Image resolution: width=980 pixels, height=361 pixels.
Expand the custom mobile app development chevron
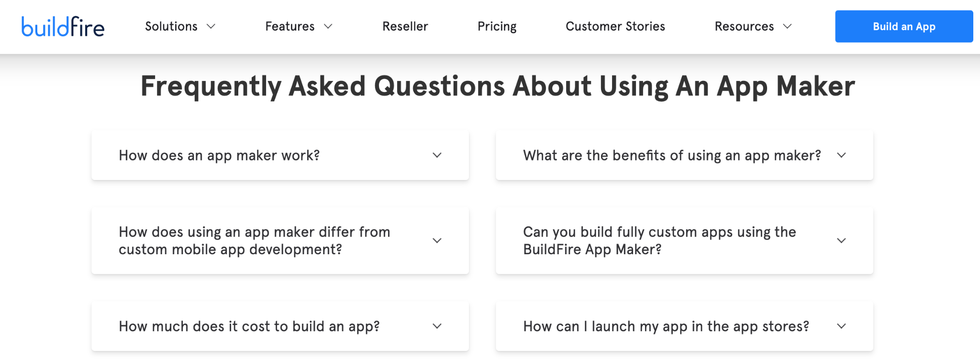437,240
